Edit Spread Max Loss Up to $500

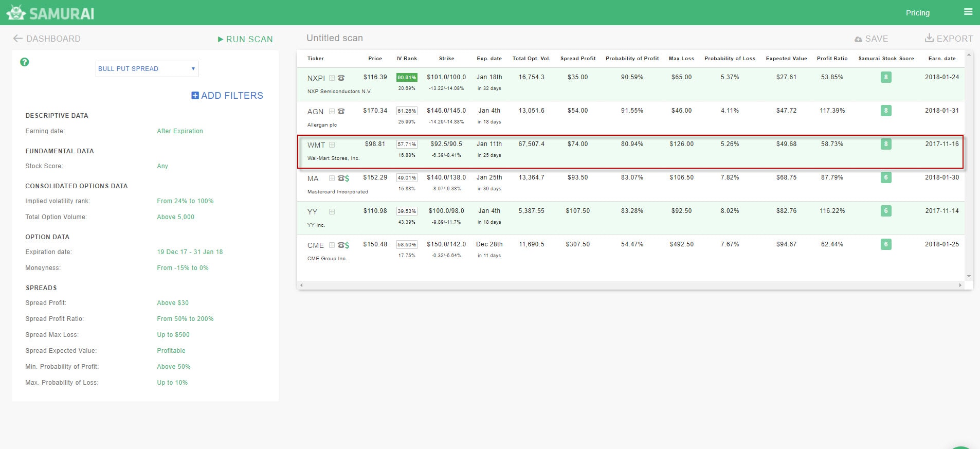click(x=173, y=335)
